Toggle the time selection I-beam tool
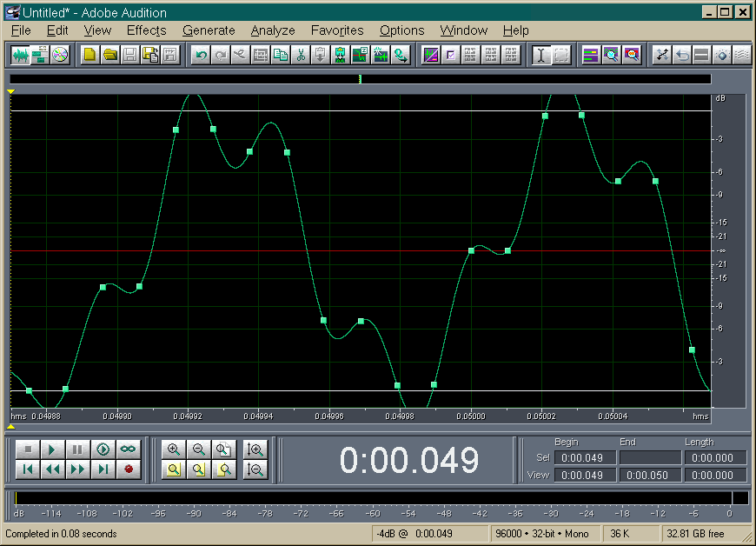The width and height of the screenshot is (756, 546). pos(541,55)
